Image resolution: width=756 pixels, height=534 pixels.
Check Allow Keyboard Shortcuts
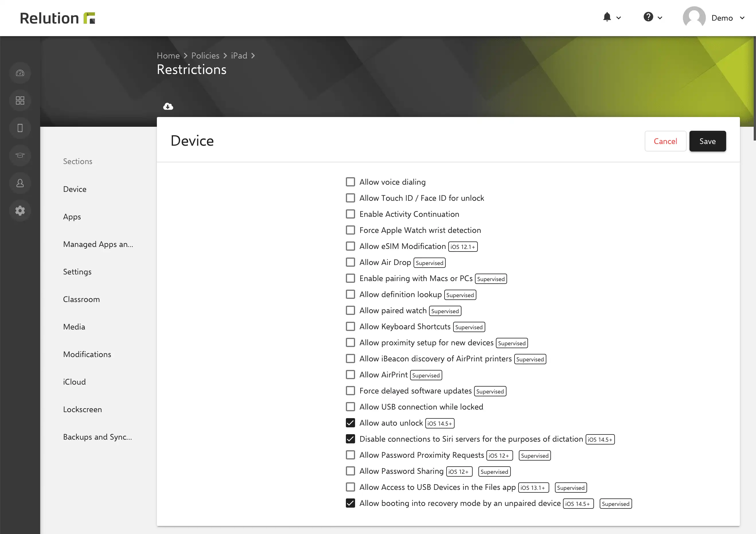pyautogui.click(x=350, y=327)
